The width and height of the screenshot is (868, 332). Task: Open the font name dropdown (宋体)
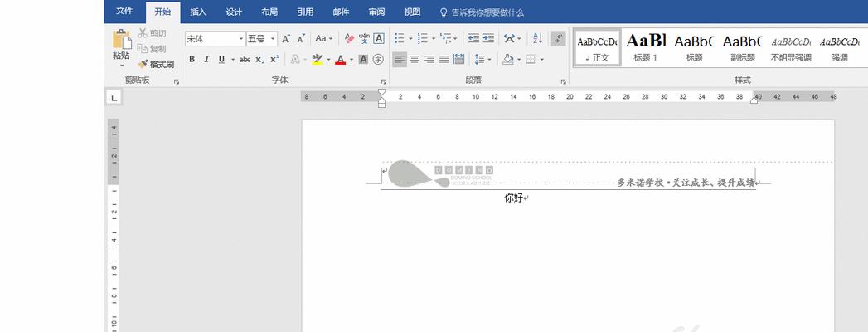pos(240,39)
